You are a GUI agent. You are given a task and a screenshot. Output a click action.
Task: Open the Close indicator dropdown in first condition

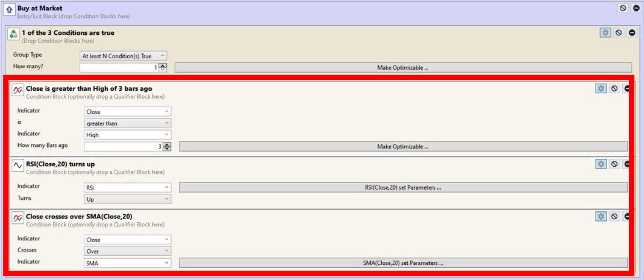(128, 112)
